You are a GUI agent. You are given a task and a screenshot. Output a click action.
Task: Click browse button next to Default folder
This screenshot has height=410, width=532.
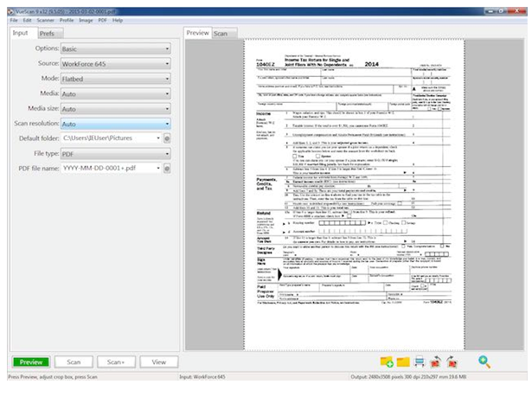167,138
